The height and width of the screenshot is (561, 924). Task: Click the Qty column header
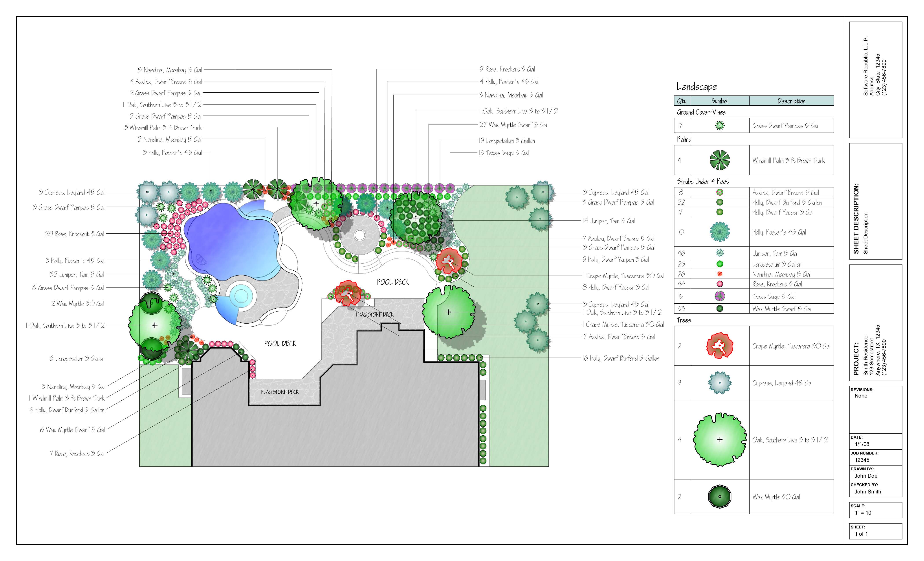point(682,101)
